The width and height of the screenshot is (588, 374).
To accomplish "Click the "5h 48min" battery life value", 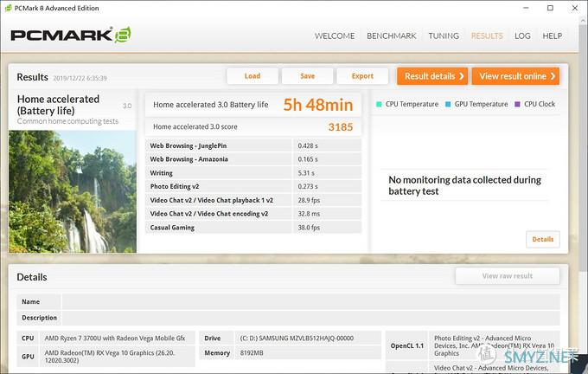I will (318, 105).
